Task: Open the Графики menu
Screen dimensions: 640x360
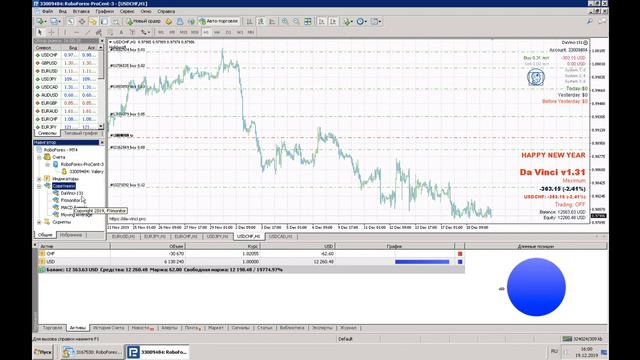Action: (104, 11)
